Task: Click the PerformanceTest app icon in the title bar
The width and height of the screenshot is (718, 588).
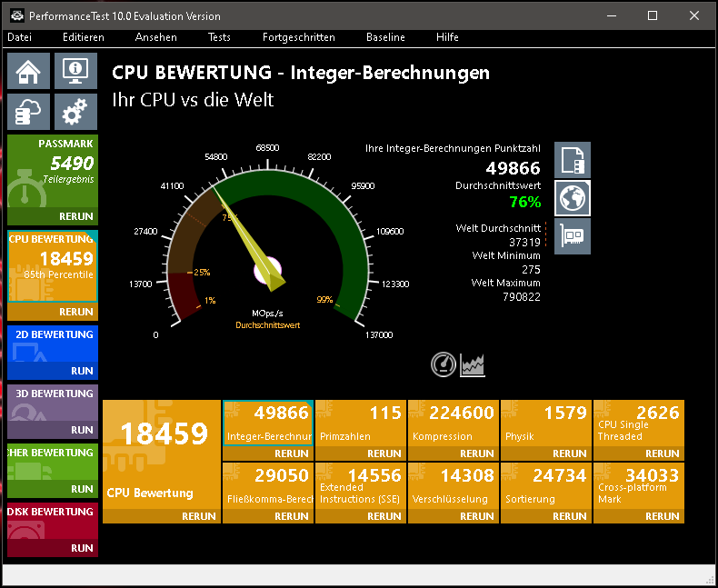Action: (x=17, y=16)
